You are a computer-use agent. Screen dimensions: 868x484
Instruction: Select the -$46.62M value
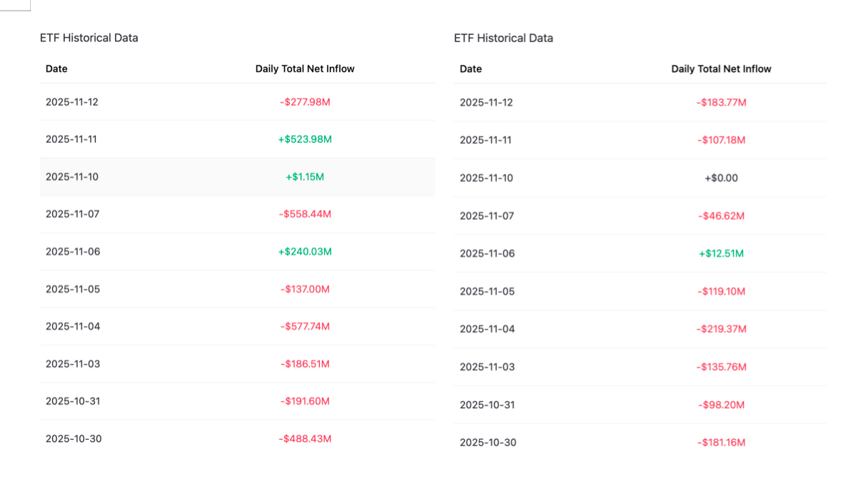pyautogui.click(x=721, y=216)
